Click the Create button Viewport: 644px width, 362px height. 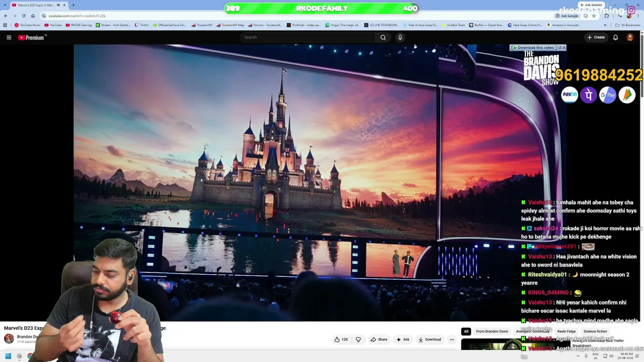596,37
